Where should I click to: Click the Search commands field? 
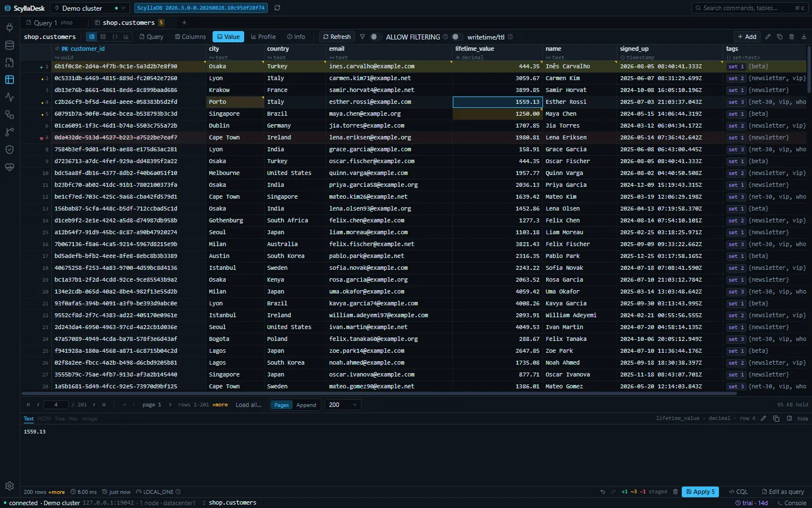click(749, 8)
